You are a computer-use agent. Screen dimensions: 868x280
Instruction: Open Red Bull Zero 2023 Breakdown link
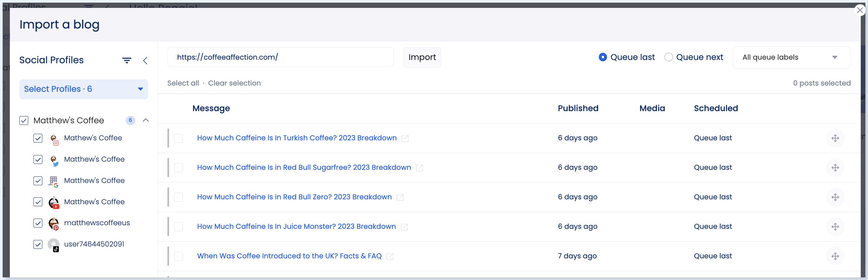(294, 197)
